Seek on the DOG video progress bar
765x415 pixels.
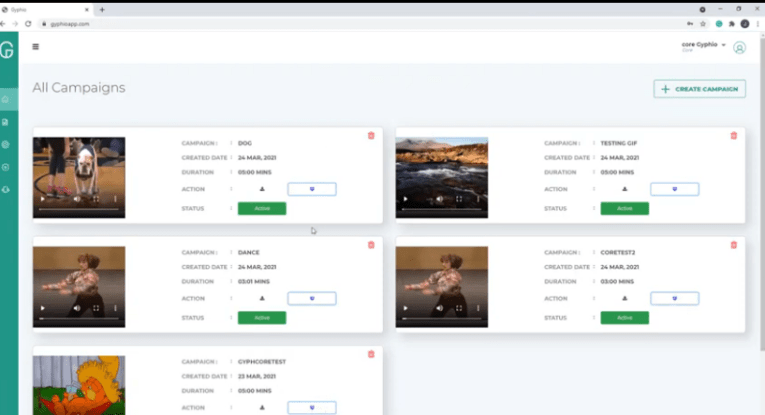[x=79, y=209]
